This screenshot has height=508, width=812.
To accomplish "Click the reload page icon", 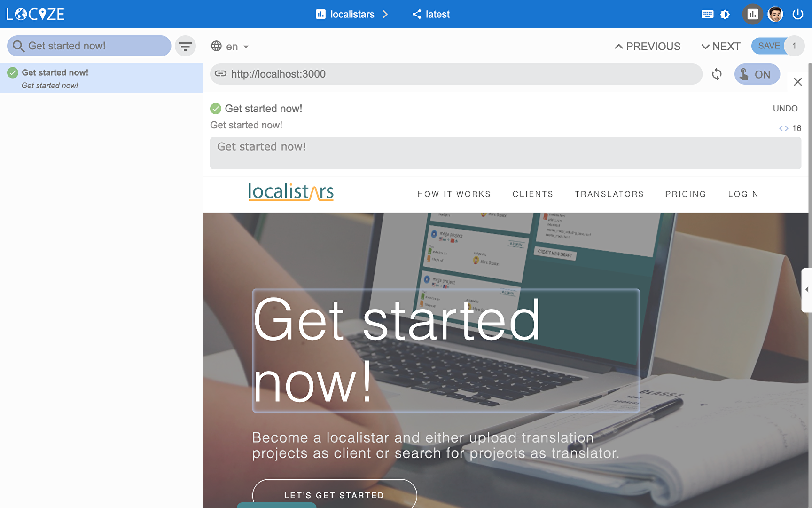I will (x=717, y=74).
